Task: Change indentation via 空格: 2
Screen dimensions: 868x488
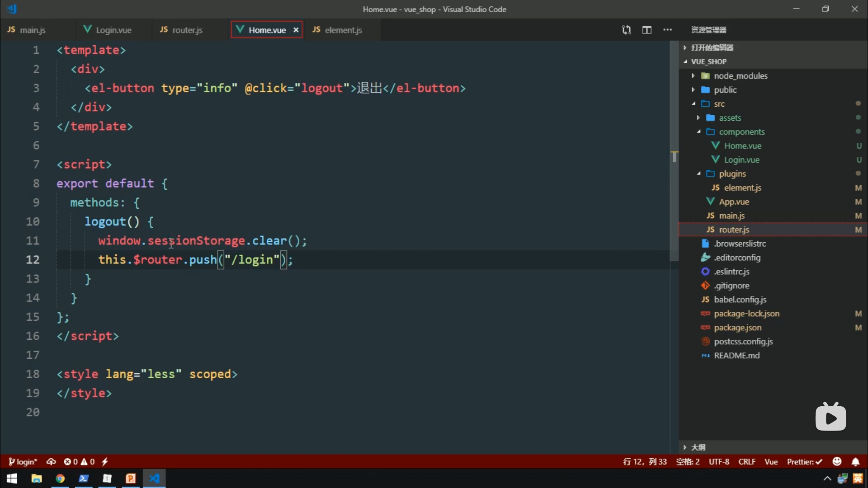Action: tap(688, 462)
